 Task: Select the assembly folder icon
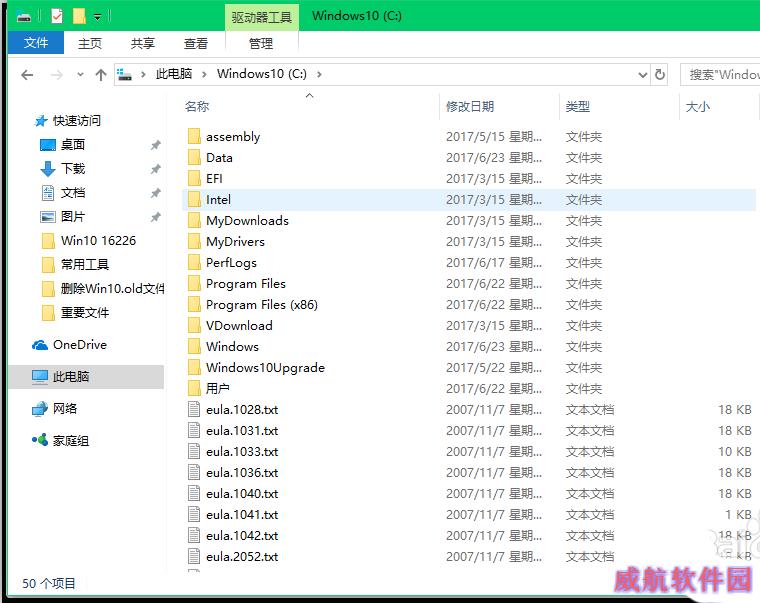point(194,136)
